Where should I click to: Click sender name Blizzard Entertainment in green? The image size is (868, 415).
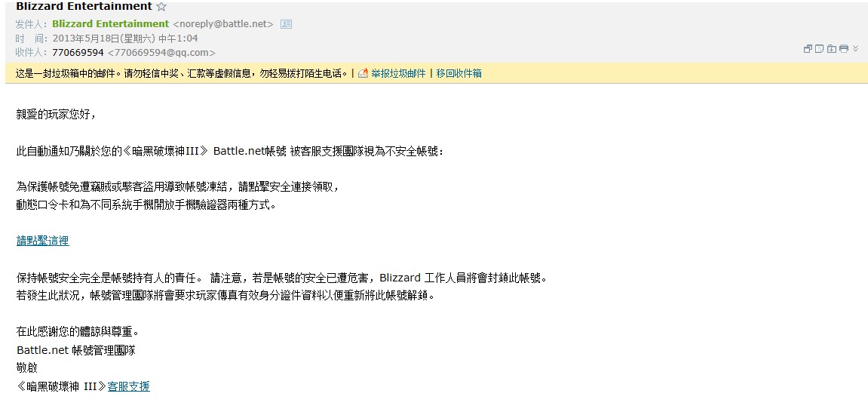coord(111,24)
